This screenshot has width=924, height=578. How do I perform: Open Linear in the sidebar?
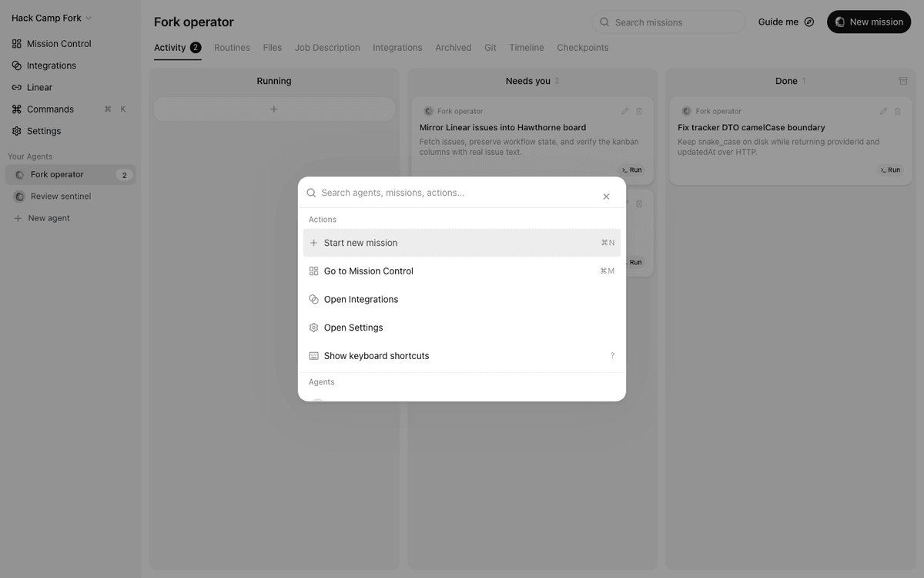70,87
